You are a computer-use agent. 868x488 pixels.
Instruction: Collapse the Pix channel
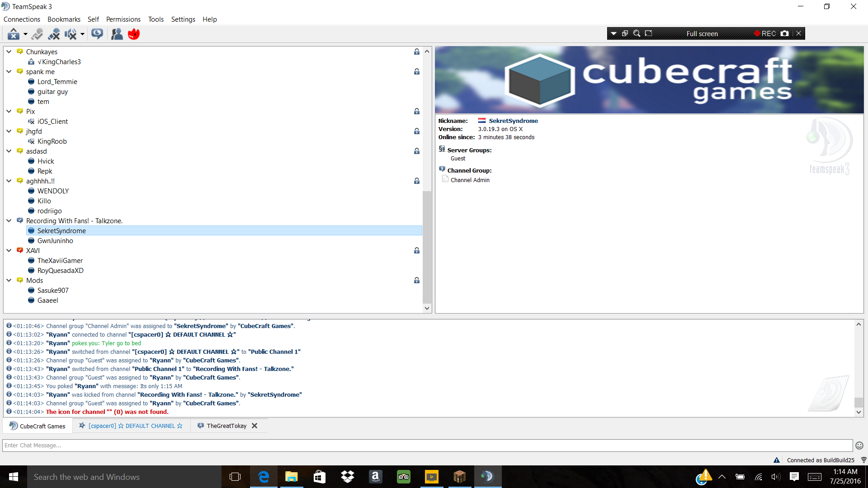(9, 111)
